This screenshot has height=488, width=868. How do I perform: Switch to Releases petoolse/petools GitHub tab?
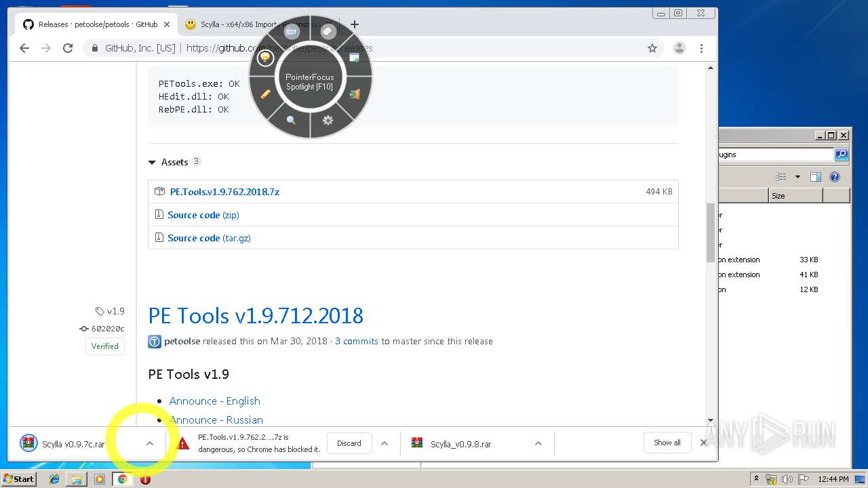98,24
